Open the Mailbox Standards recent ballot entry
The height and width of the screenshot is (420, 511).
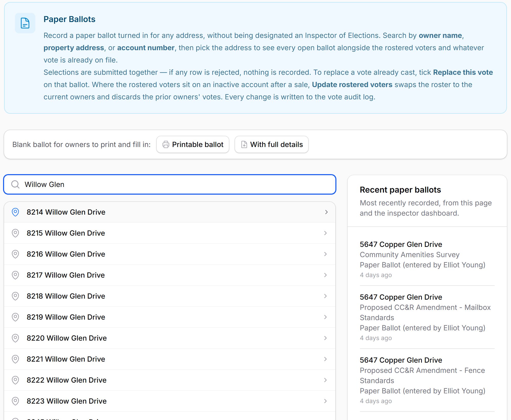coord(427,317)
